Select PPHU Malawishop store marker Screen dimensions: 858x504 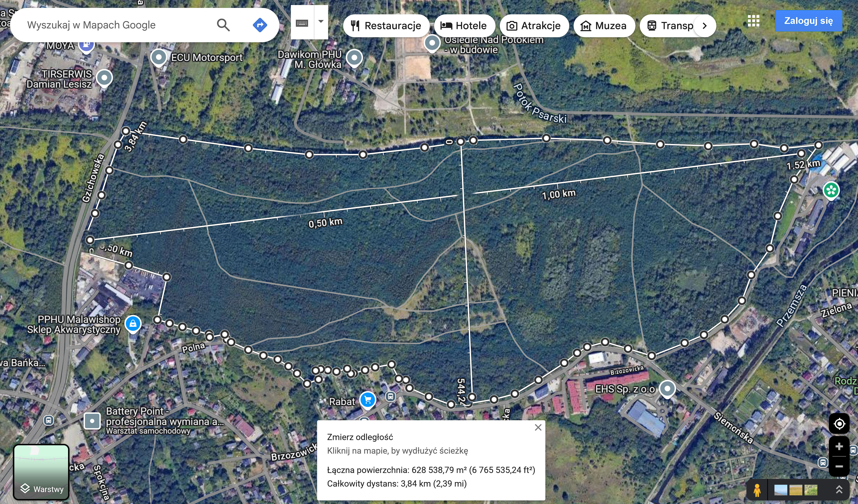pyautogui.click(x=133, y=324)
